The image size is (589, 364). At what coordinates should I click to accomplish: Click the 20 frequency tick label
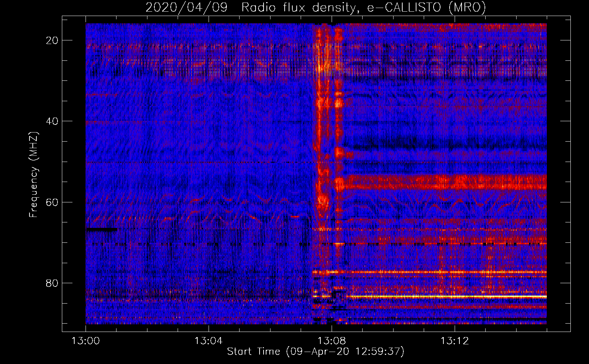52,40
